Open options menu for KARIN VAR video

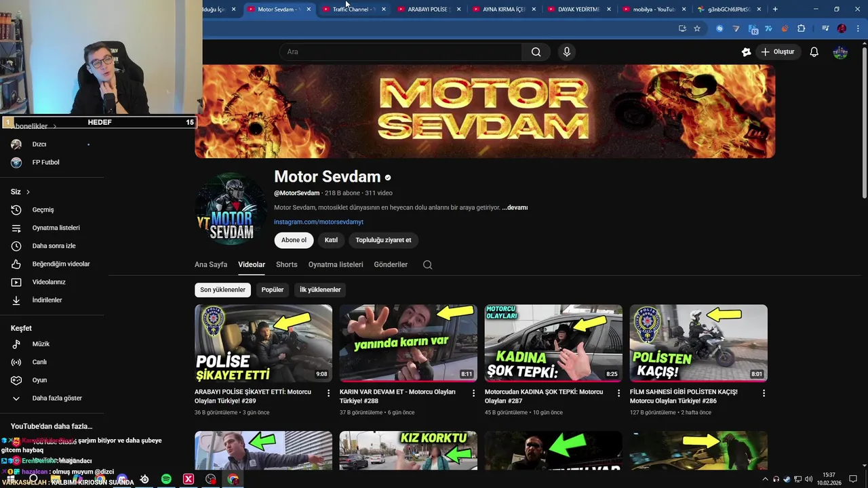pyautogui.click(x=474, y=393)
